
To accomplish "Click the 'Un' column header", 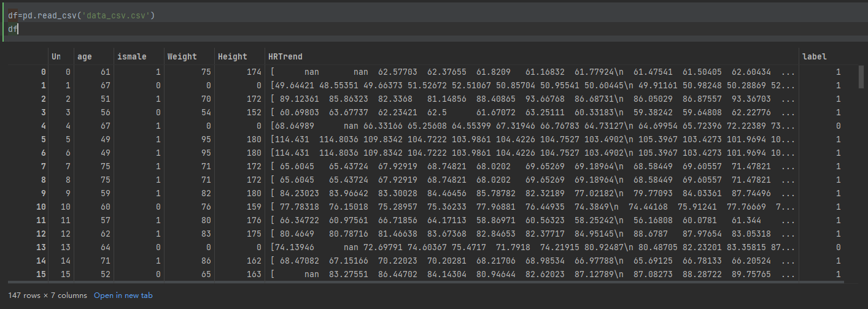I will (56, 56).
